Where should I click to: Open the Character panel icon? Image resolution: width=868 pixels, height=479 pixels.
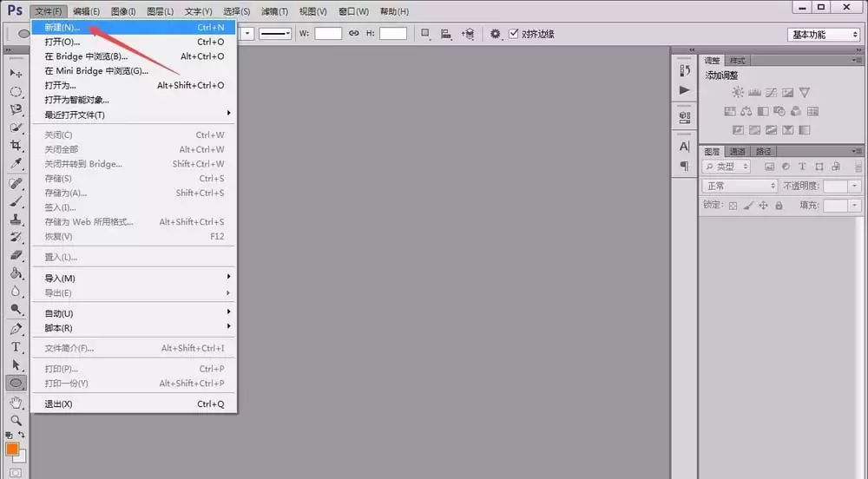[685, 147]
